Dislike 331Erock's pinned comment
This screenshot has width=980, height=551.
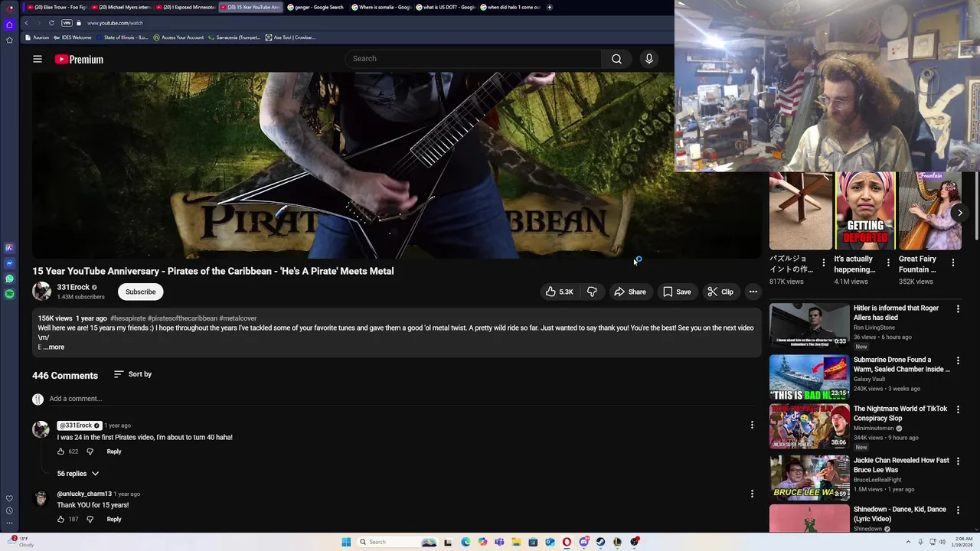tap(90, 452)
